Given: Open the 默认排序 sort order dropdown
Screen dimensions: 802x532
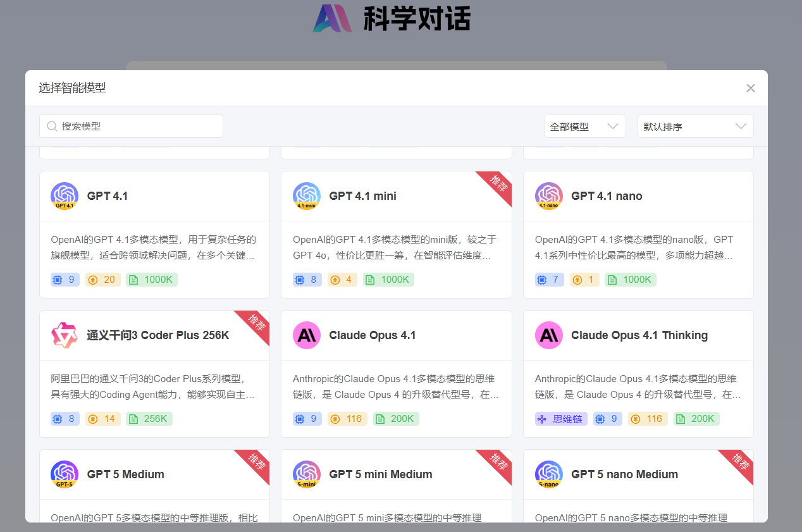Looking at the screenshot, I should point(695,127).
